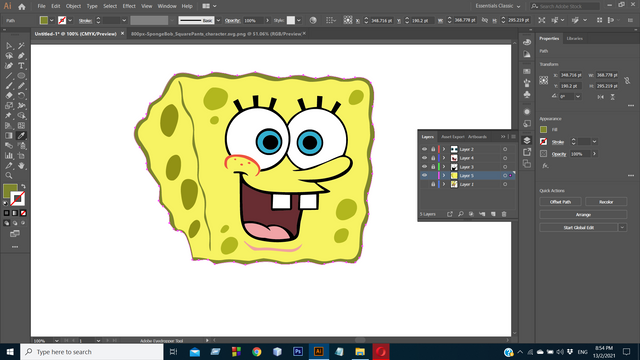Image resolution: width=640 pixels, height=360 pixels.
Task: Click the Fill swatch in Appearance section
Action: tap(543, 129)
